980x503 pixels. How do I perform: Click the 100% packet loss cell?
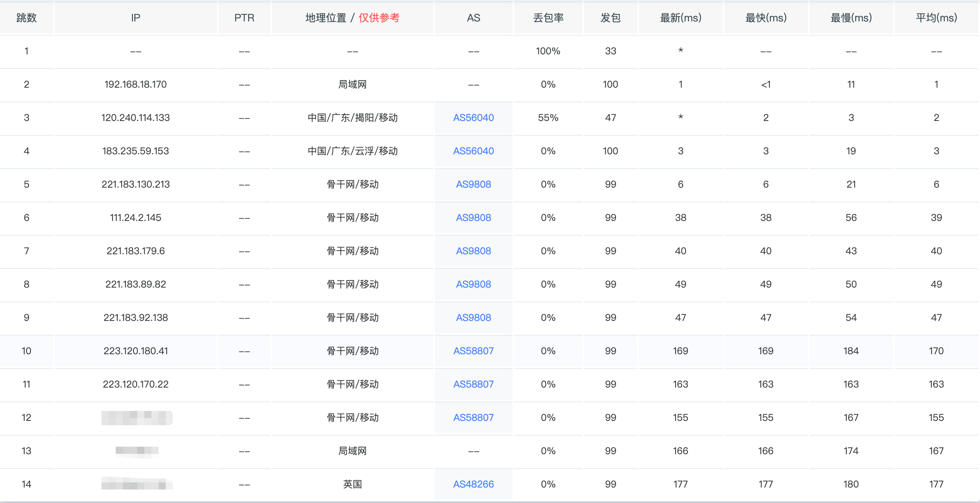pyautogui.click(x=548, y=51)
